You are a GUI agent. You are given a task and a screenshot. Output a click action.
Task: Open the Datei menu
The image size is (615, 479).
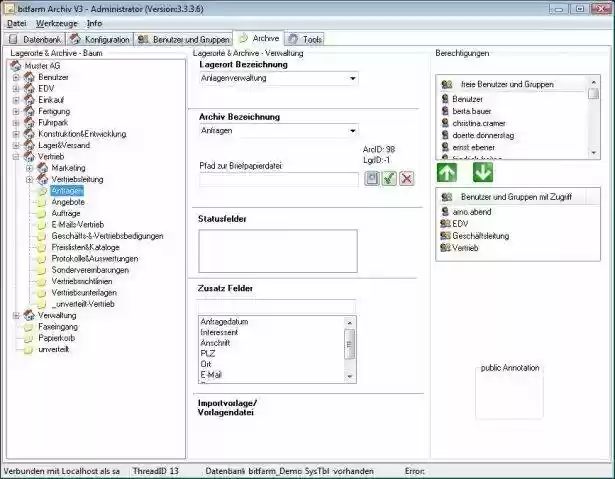pyautogui.click(x=16, y=24)
